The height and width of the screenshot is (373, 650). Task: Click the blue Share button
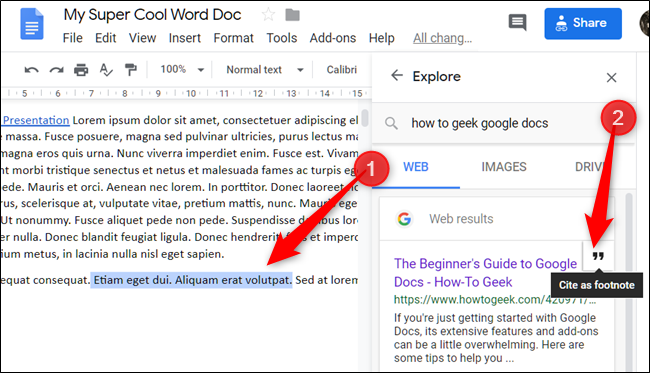(583, 24)
